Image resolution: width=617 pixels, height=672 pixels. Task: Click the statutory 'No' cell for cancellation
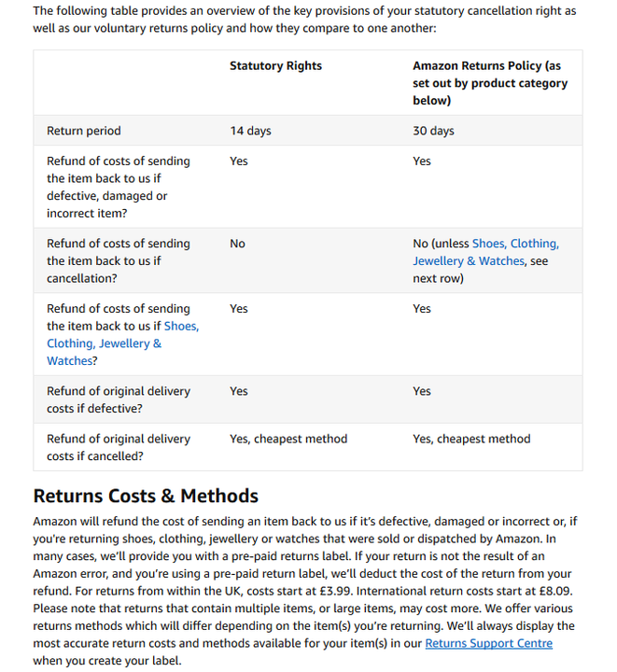pos(237,244)
